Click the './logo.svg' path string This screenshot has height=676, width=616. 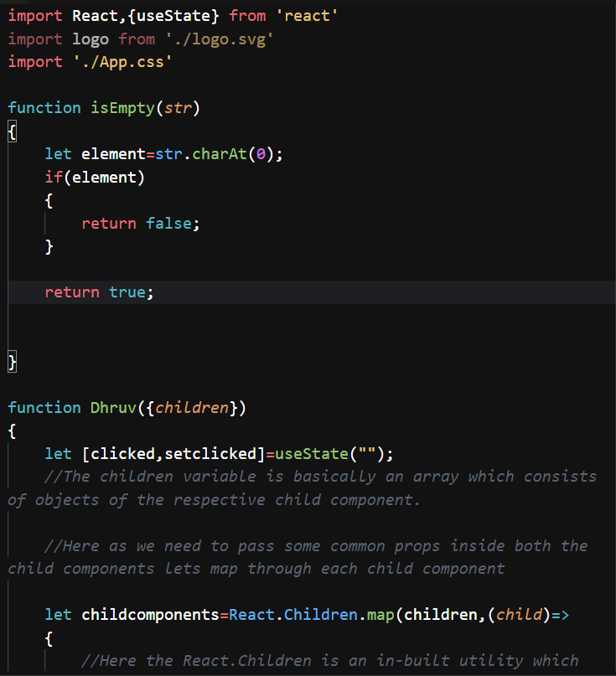coord(220,39)
